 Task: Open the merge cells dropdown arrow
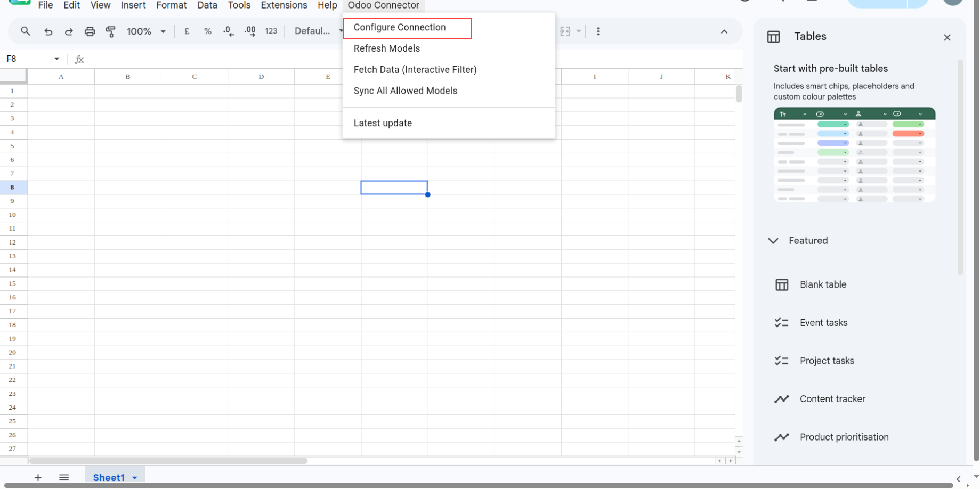(578, 31)
